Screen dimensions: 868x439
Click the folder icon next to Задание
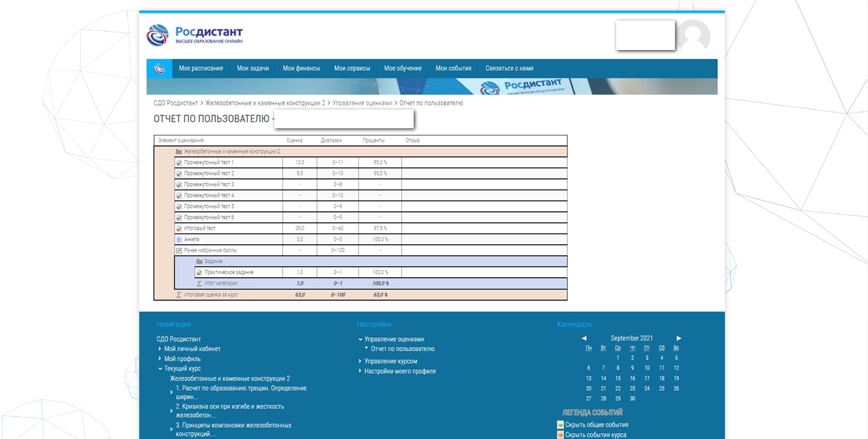(199, 261)
